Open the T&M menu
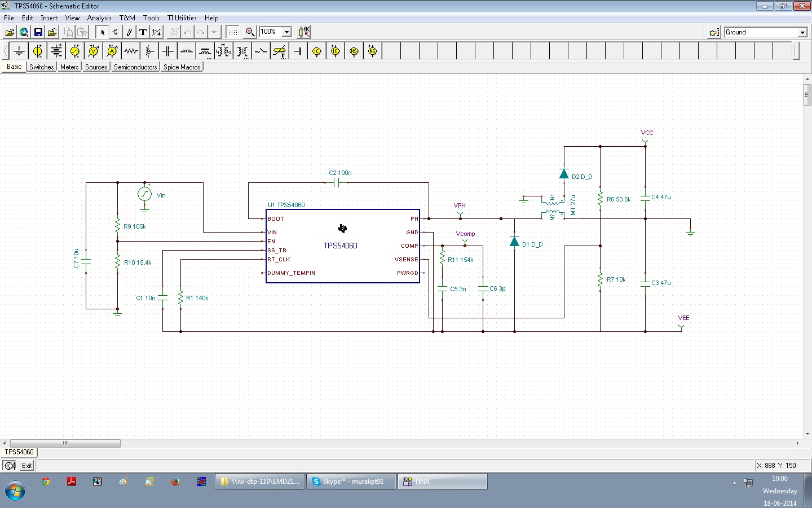Viewport: 812px width, 508px height. (x=127, y=18)
